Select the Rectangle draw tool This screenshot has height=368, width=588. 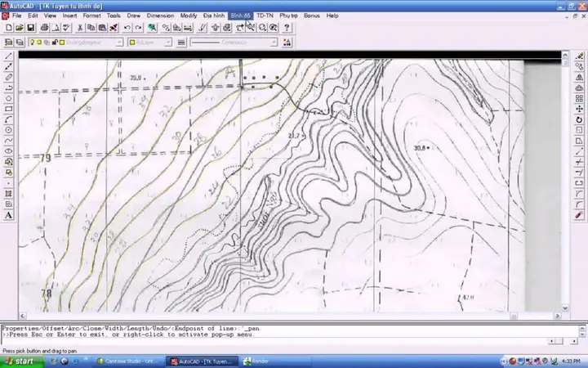point(8,109)
